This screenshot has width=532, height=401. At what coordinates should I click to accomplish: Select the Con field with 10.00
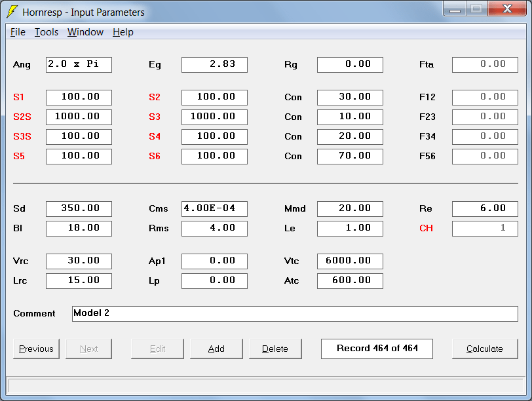pos(350,117)
